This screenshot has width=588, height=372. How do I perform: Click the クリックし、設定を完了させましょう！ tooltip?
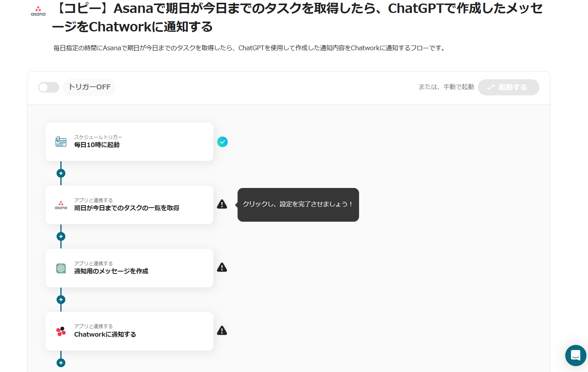point(298,204)
